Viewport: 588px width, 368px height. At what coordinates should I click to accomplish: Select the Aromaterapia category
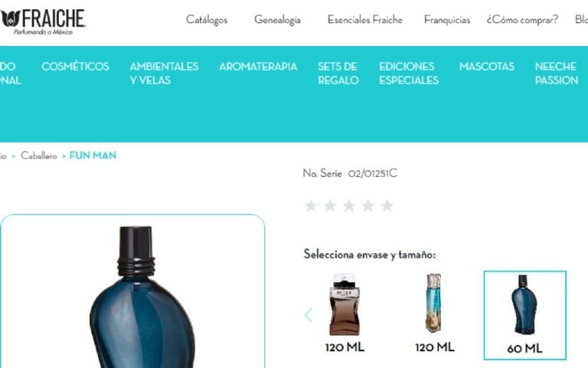(x=258, y=67)
